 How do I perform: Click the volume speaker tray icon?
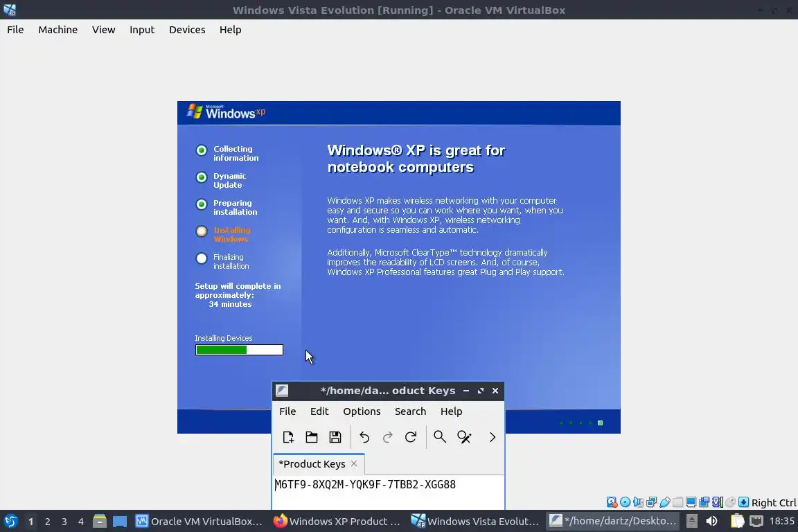711,522
